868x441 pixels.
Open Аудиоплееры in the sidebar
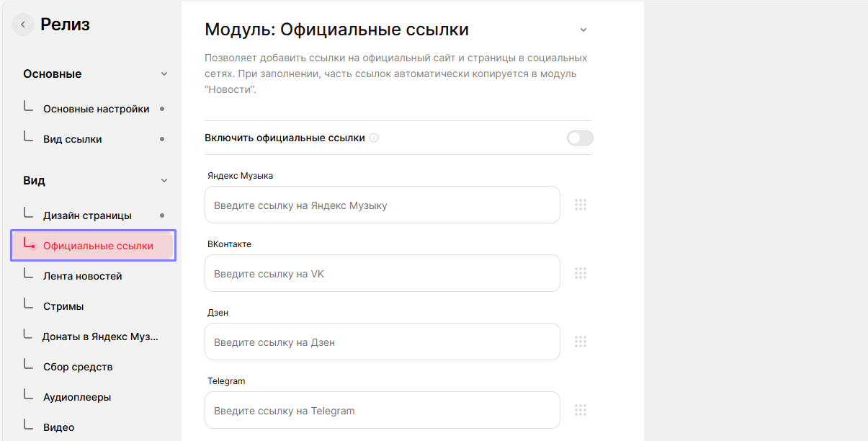(76, 397)
